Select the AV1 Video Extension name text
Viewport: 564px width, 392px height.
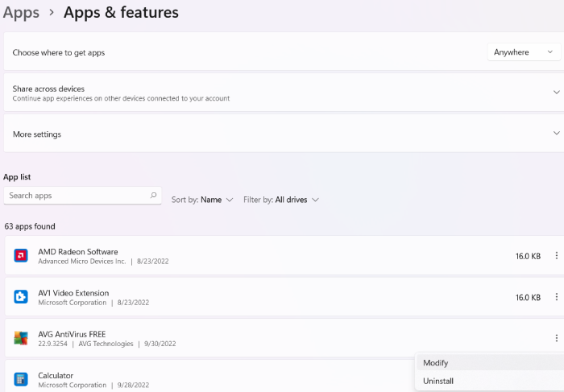tap(73, 293)
